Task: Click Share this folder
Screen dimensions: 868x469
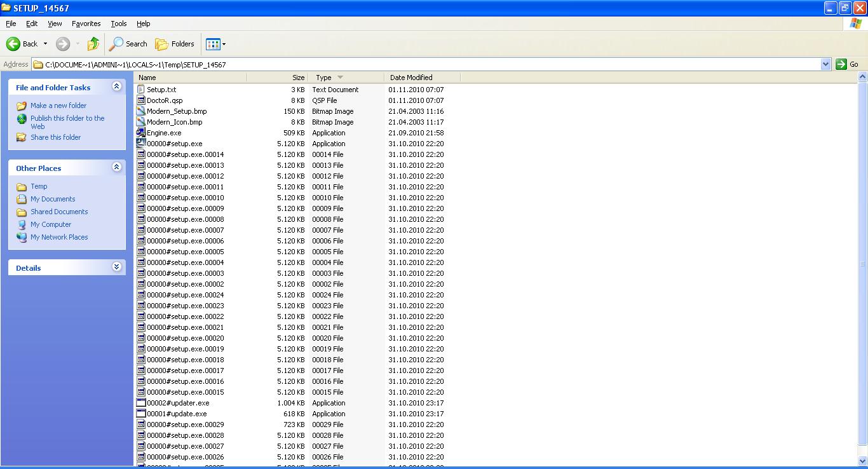Action: [56, 137]
